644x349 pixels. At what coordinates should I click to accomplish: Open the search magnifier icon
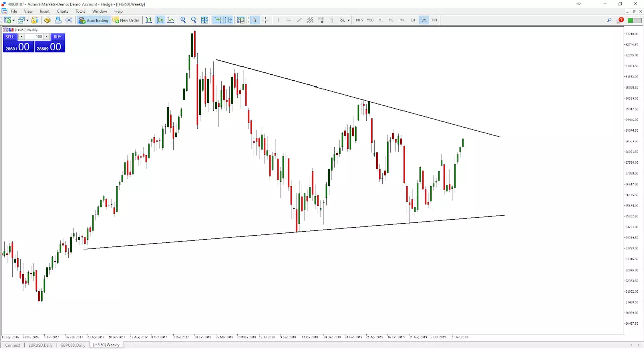coord(609,20)
